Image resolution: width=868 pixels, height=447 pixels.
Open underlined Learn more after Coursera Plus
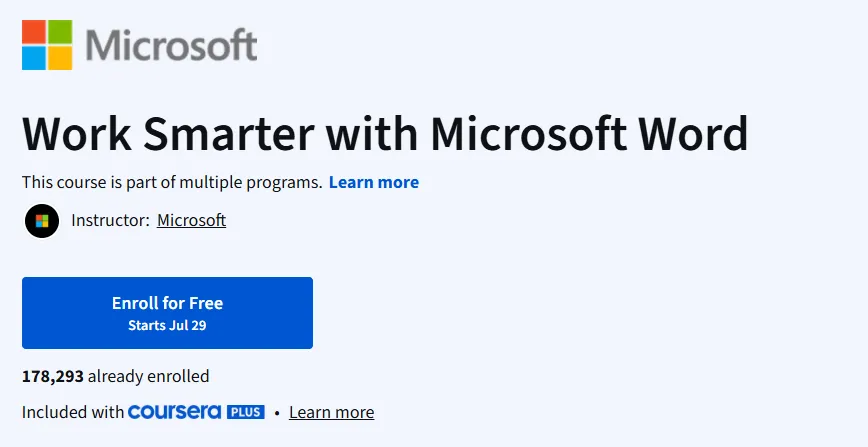pos(332,413)
